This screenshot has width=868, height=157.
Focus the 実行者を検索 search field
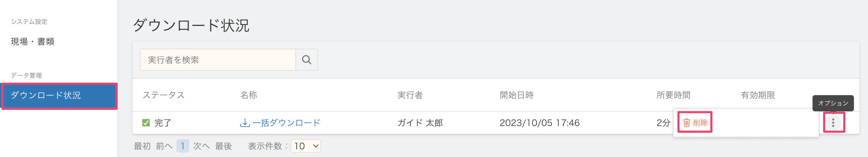tap(218, 60)
